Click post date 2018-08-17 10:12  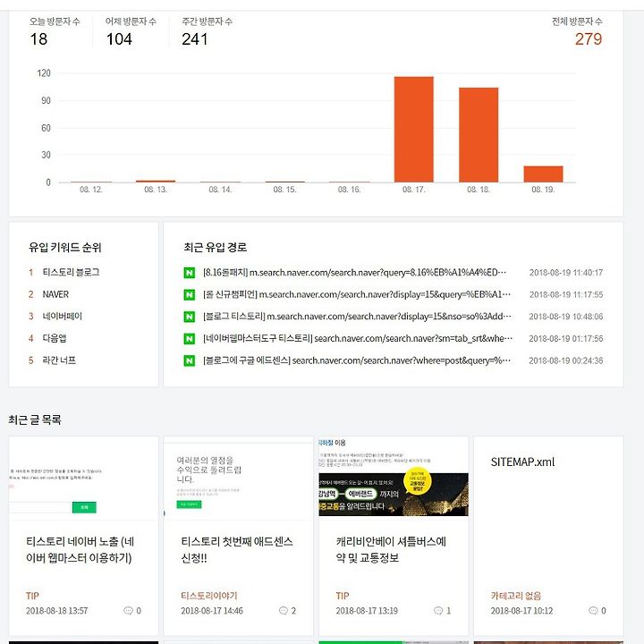pos(521,611)
